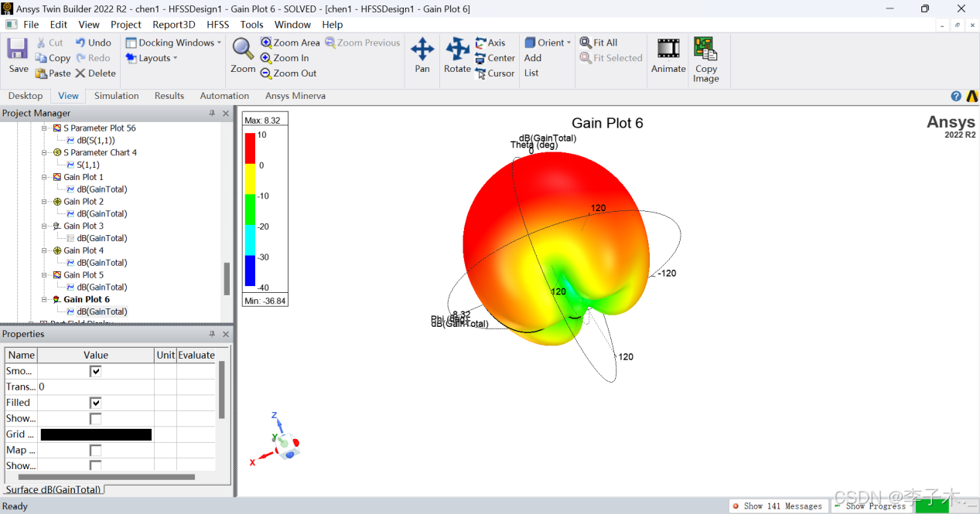Collapse the Gain Plot 2 node
Image resolution: width=980 pixels, height=514 pixels.
45,202
